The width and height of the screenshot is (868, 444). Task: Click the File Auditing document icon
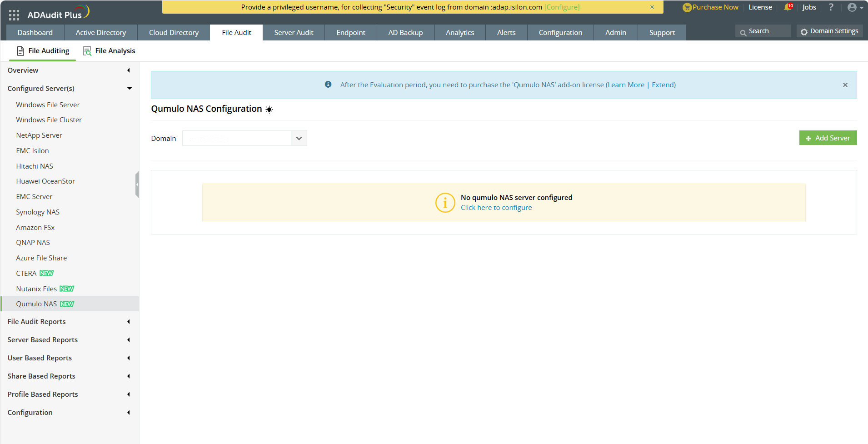click(20, 50)
